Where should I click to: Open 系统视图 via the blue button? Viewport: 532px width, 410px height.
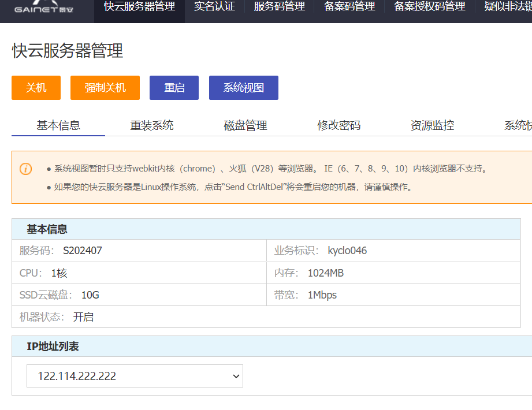click(x=243, y=88)
